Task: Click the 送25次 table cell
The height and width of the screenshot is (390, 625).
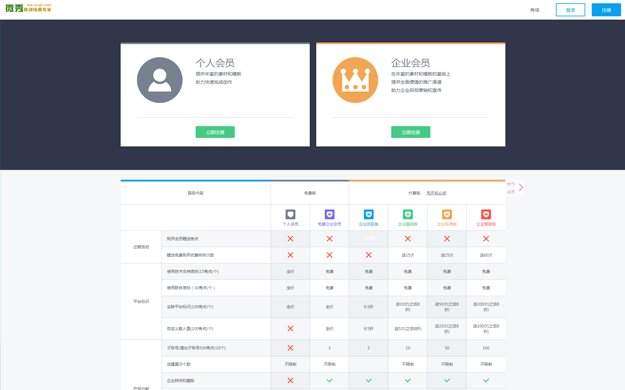Action: coord(447,255)
